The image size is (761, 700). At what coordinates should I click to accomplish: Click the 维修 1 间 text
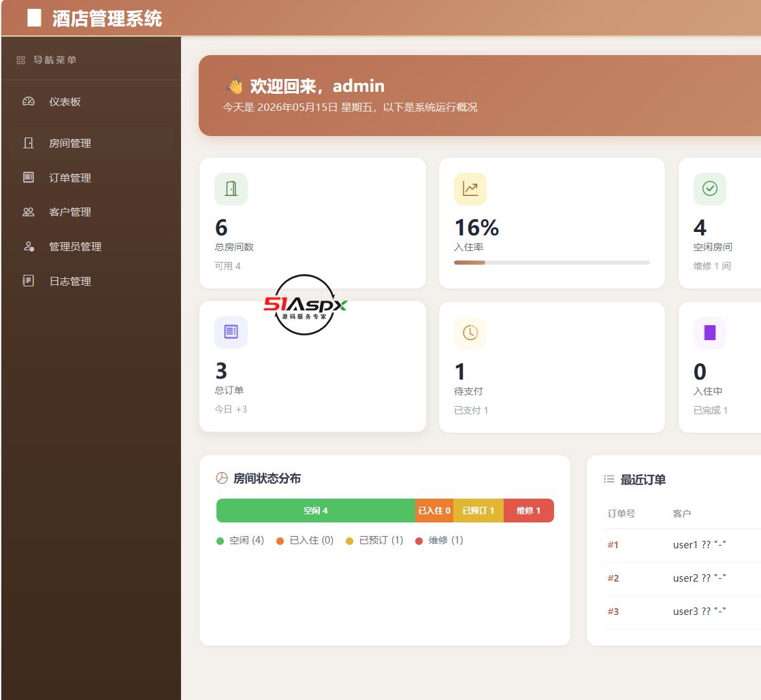[x=712, y=266]
